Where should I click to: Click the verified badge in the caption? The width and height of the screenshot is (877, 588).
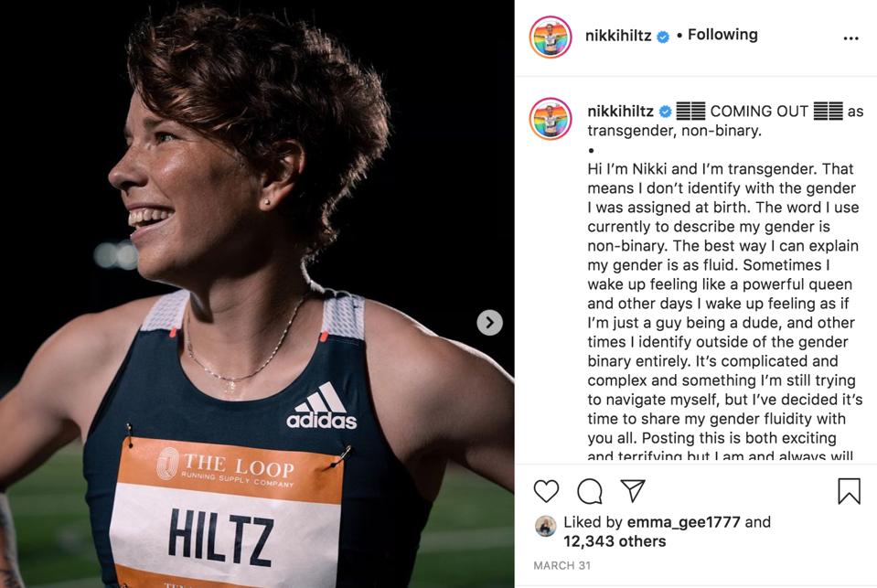665,112
